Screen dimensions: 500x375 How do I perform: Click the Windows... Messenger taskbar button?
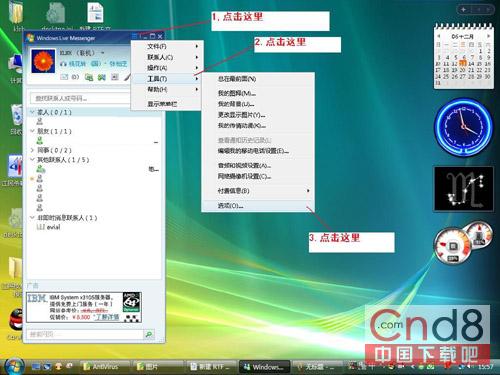click(264, 367)
